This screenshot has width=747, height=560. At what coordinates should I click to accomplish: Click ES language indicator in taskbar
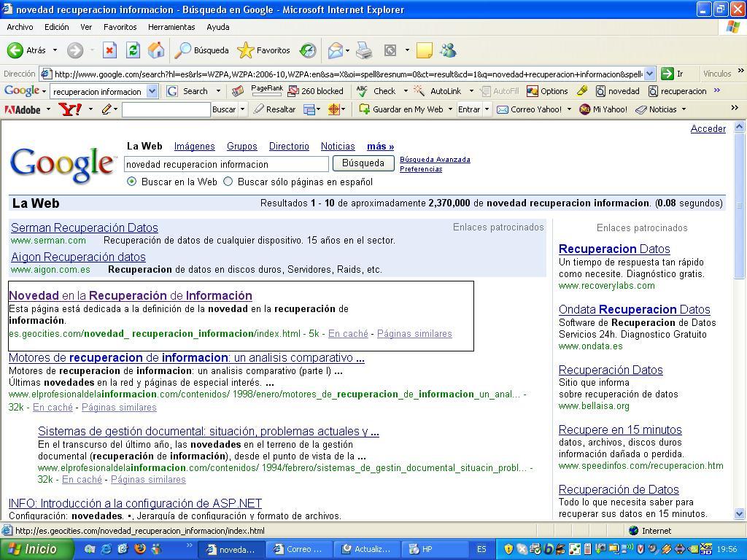click(x=481, y=549)
